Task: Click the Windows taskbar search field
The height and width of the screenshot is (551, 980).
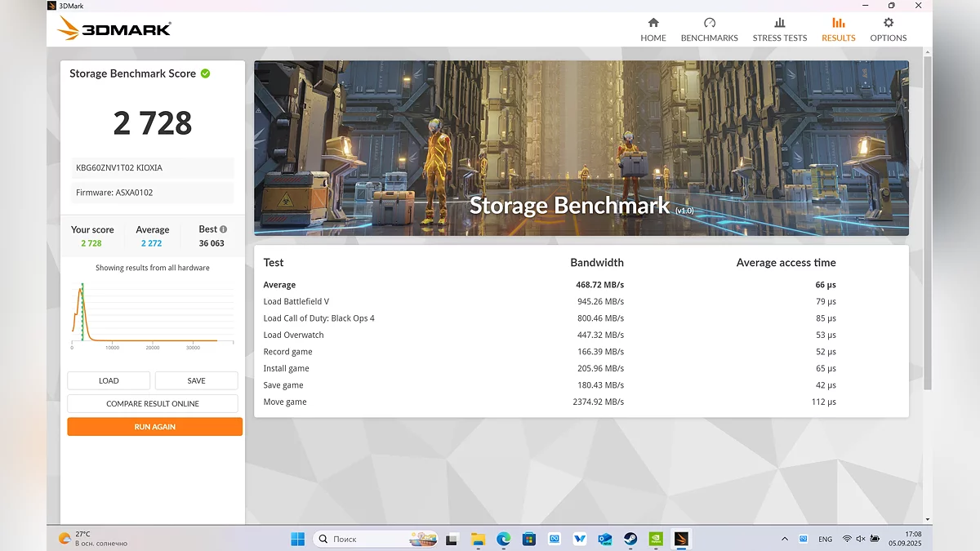Action: tap(361, 539)
